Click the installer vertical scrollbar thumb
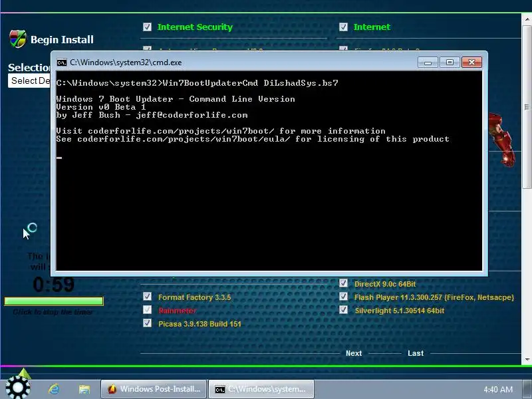Viewport: 532px width, 399px height. [x=527, y=106]
